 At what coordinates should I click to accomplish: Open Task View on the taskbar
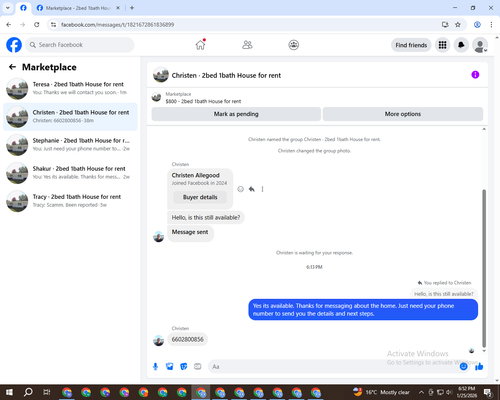(x=47, y=392)
